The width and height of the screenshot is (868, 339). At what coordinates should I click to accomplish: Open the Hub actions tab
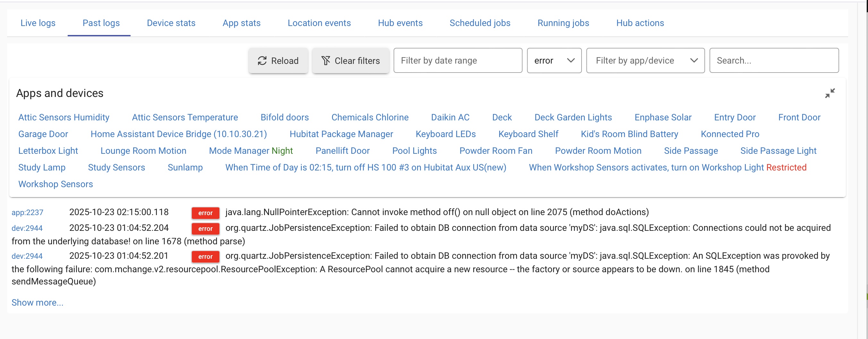(x=640, y=23)
